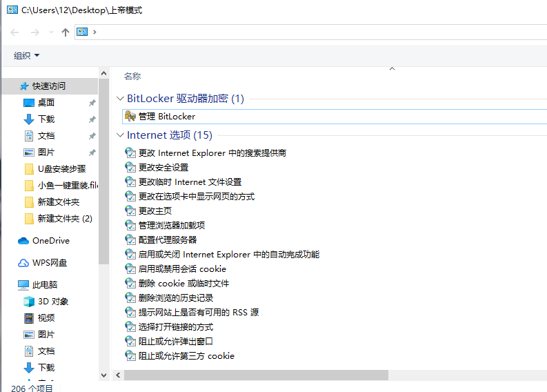Select 管理 BitLocker entry text
Viewport: 547px width, 392px height.
(x=167, y=116)
